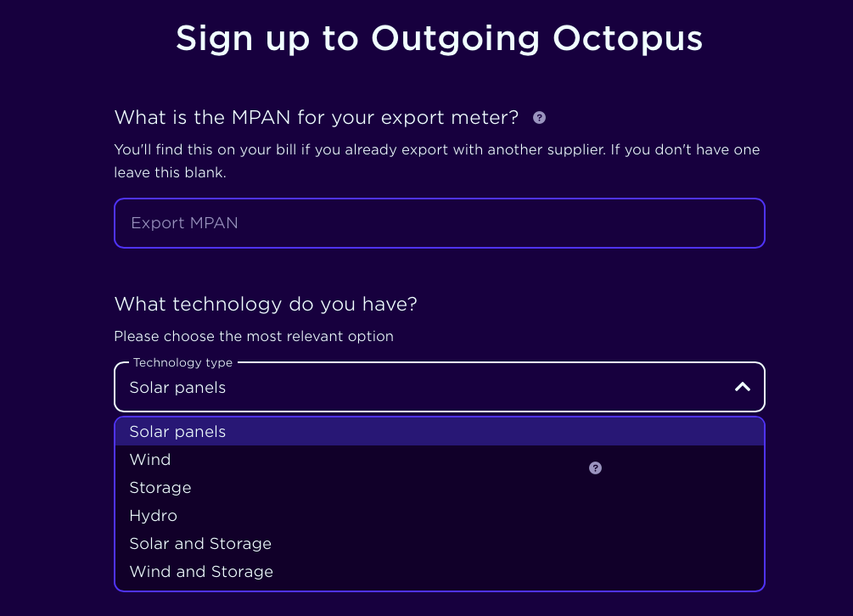
Task: Click the Sign up to Outgoing Octopus heading
Action: coord(439,39)
